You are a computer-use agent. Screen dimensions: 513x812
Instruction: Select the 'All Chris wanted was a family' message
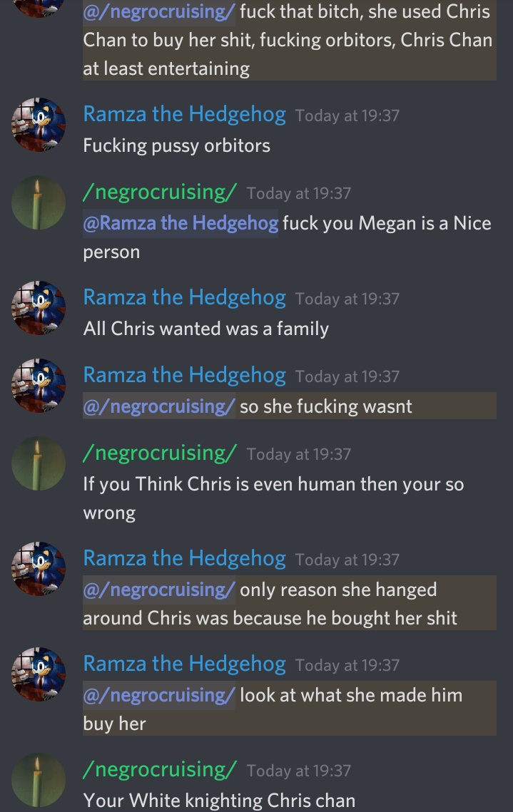tap(205, 329)
